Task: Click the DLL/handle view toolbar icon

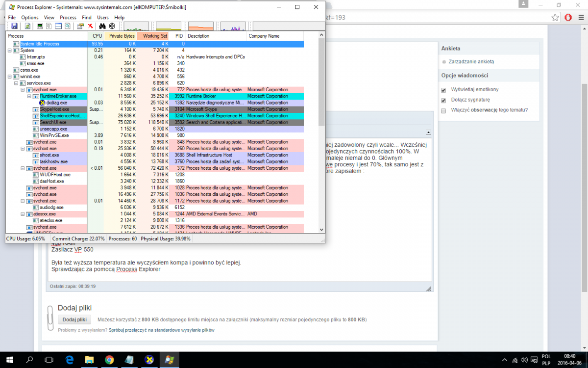Action: coord(67,26)
